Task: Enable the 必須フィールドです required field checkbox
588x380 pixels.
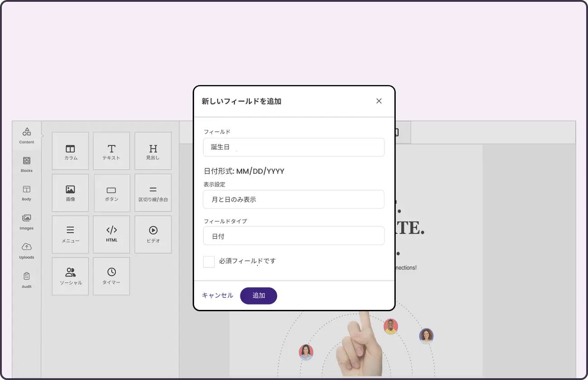Action: point(209,261)
